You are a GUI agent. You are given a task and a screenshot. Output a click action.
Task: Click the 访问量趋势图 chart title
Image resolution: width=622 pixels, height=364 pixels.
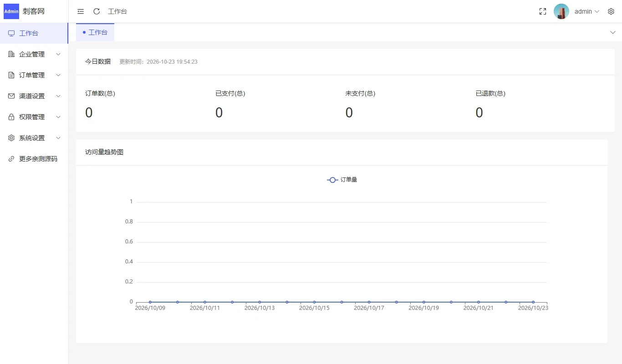coord(104,152)
